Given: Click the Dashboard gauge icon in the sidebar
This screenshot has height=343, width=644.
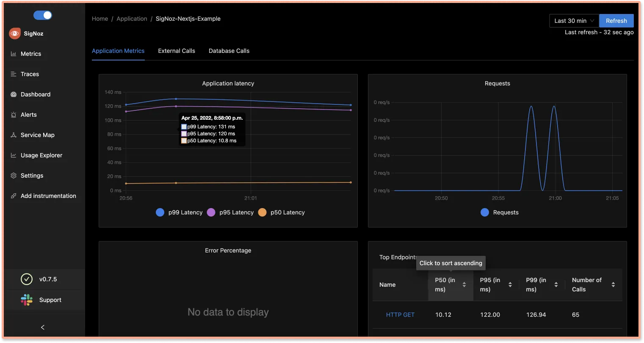Looking at the screenshot, I should click(14, 94).
